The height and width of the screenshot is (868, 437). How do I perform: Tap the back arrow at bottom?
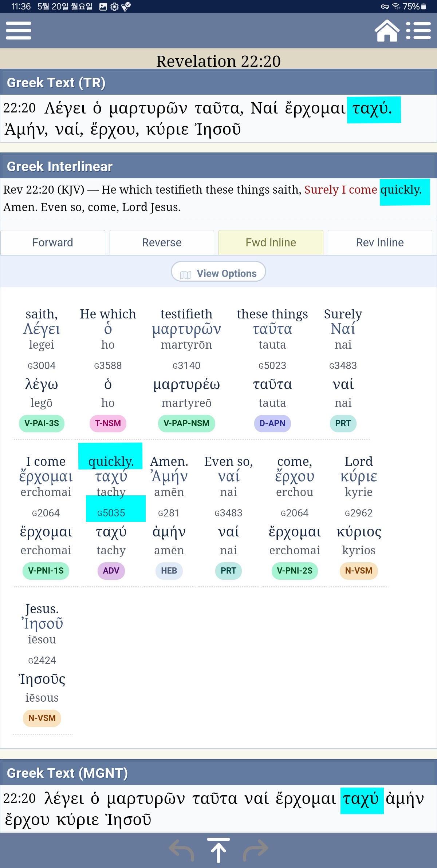[181, 850]
